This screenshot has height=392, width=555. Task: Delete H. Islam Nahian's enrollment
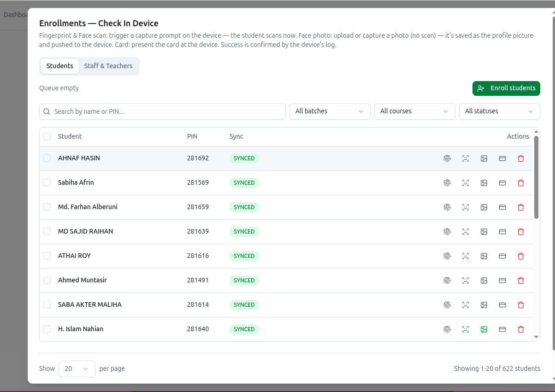[x=521, y=329]
